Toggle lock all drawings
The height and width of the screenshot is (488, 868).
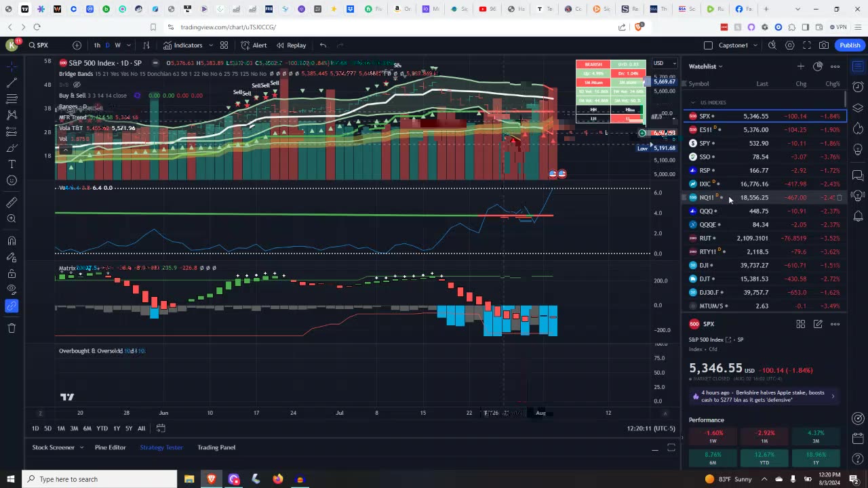pos(12,274)
